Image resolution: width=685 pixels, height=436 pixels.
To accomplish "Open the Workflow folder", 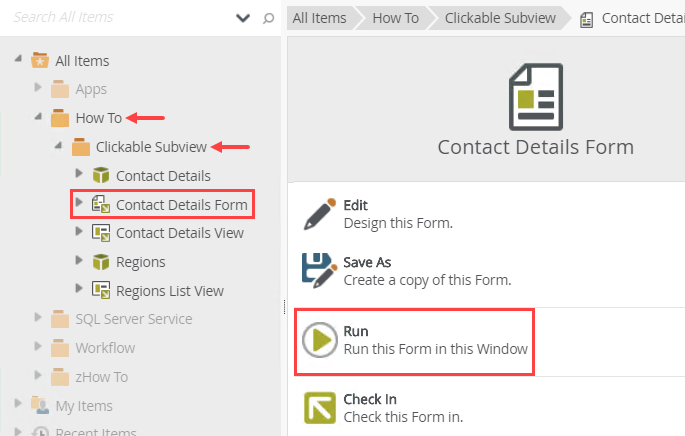I will tap(105, 348).
